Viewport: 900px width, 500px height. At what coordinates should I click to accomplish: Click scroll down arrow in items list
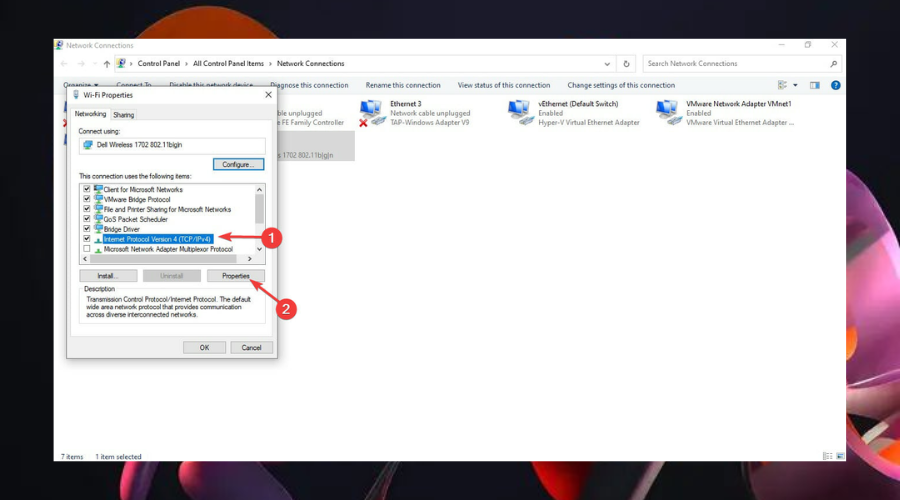click(x=259, y=249)
